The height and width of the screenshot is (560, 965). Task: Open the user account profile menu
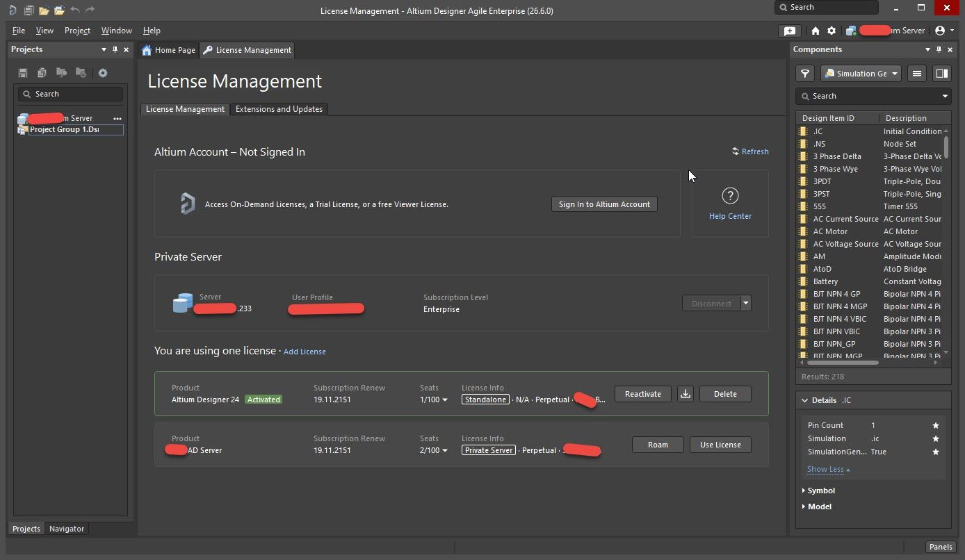click(944, 31)
